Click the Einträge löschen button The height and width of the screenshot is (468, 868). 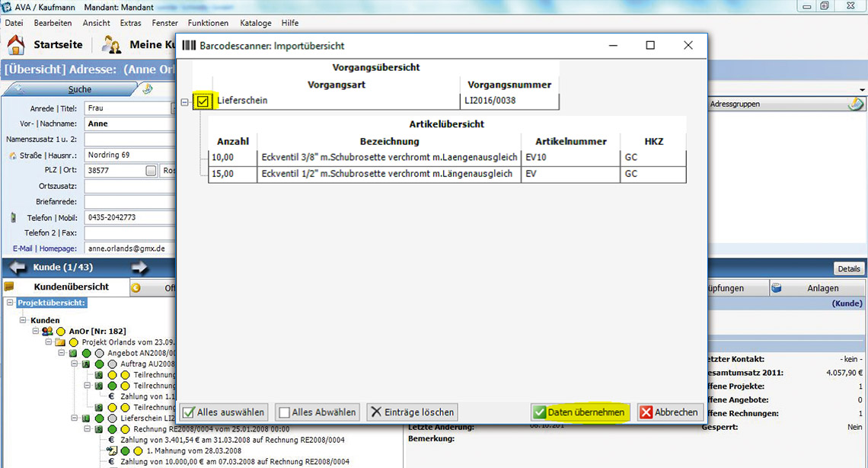(413, 412)
